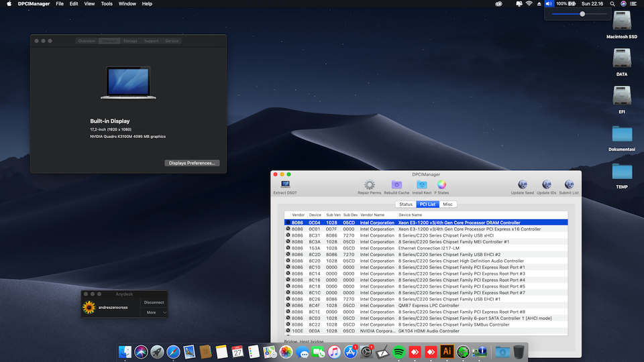644x362 pixels.
Task: Open the Support tab in About window
Action: (x=151, y=41)
